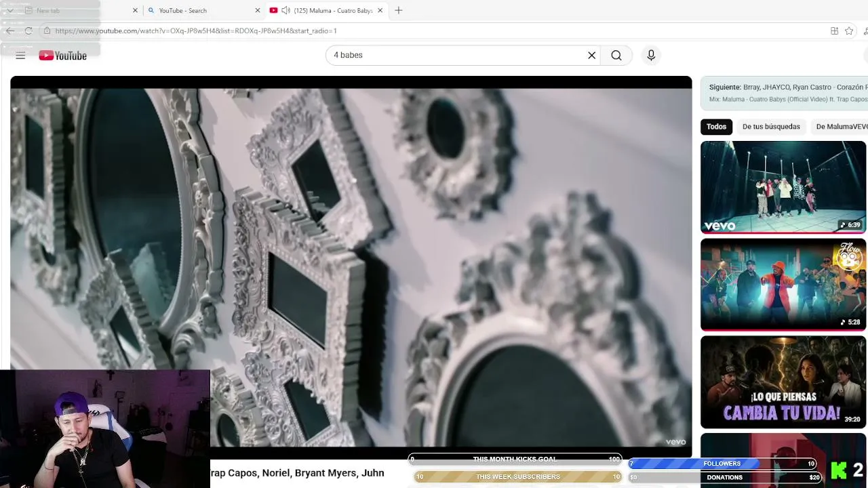Close the Maluma - Cuatro Babys tab
Image resolution: width=868 pixels, height=488 pixels.
380,10
